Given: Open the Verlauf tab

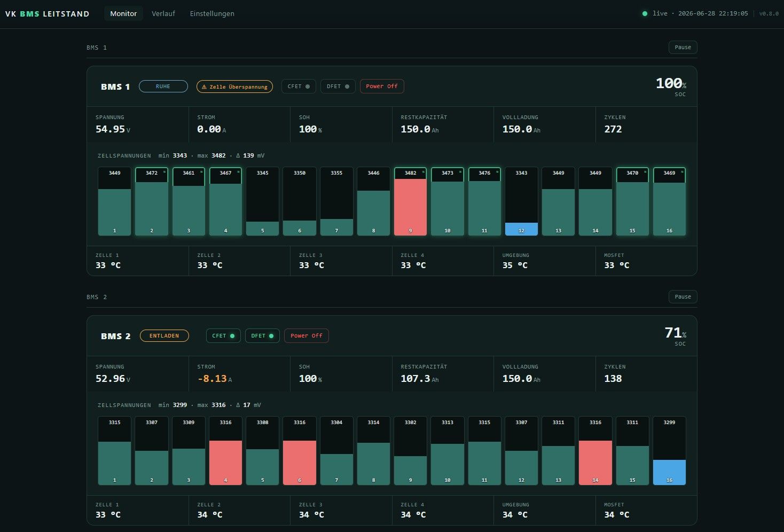Looking at the screenshot, I should click(163, 13).
